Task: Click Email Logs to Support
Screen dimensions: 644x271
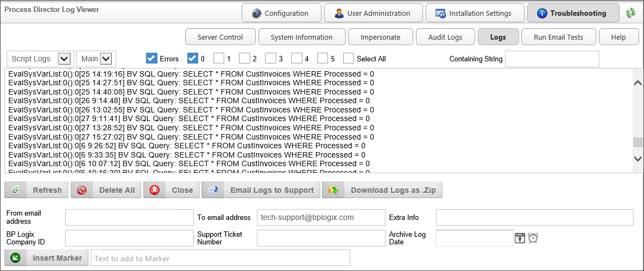Action: 261,190
